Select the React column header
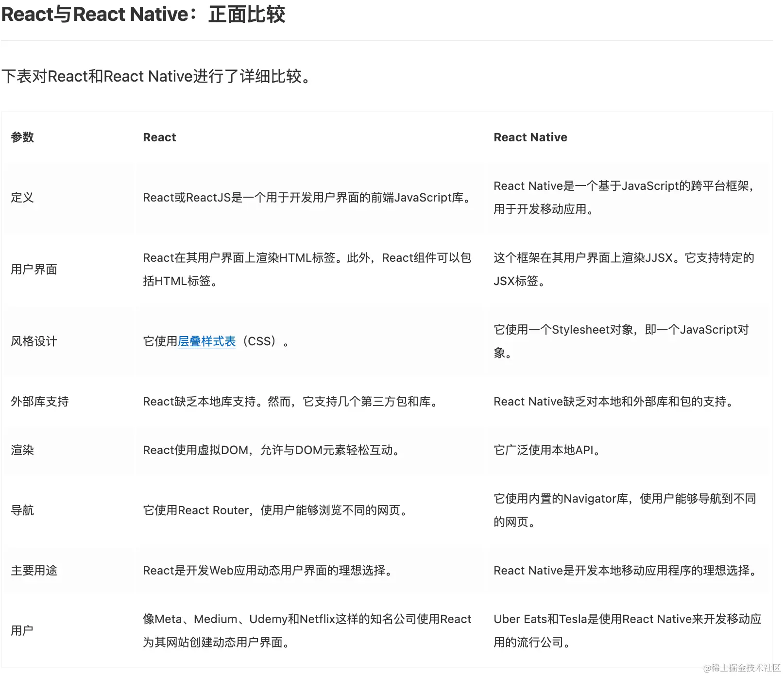The height and width of the screenshot is (676, 784). tap(159, 137)
